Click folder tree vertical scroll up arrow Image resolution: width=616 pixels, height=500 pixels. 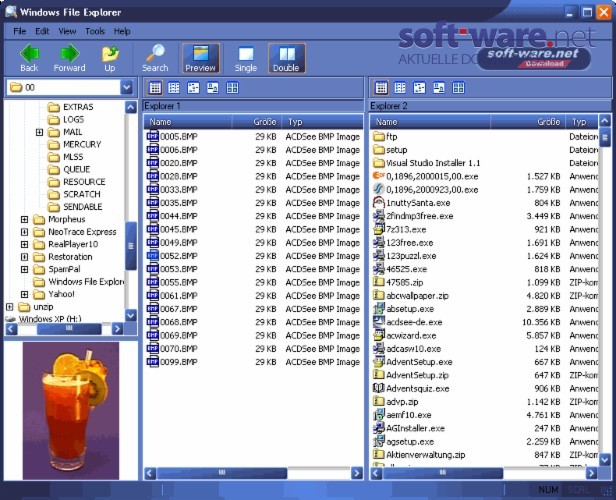click(x=131, y=107)
